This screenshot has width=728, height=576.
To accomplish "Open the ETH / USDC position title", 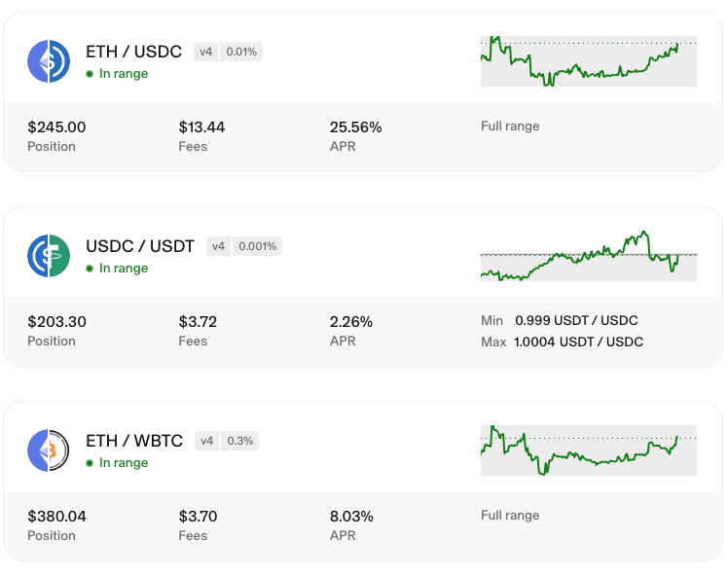I will tap(133, 52).
